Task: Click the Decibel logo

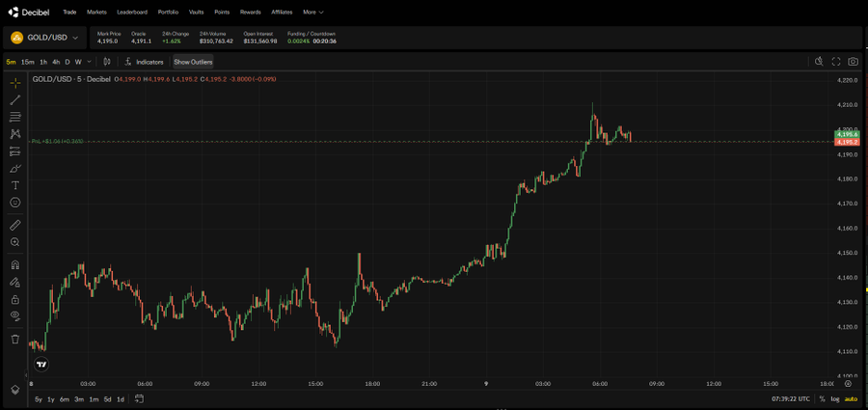Action: [27, 12]
